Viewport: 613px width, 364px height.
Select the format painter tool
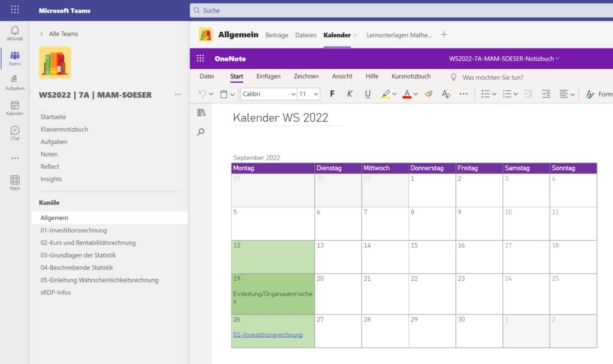[429, 94]
